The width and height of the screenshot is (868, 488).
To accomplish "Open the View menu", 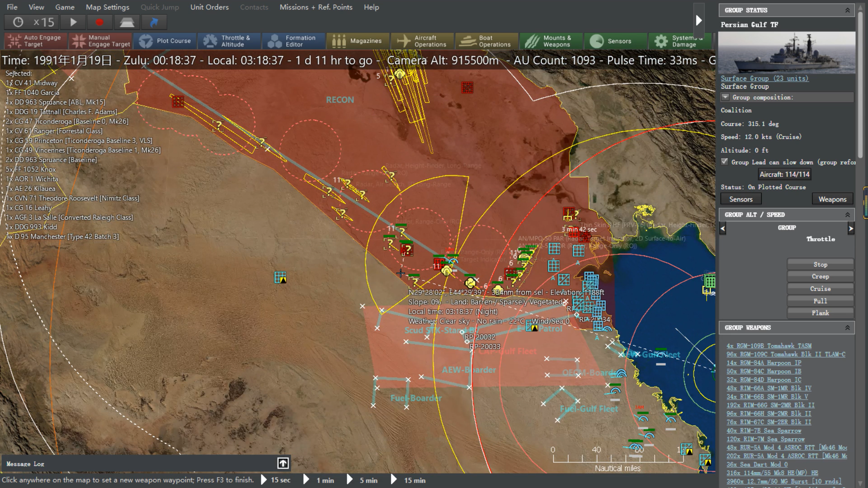I will [36, 7].
